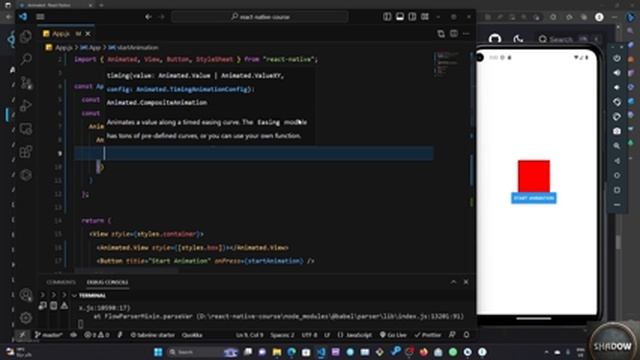Click emulator overview square button
This screenshot has width=640, height=360.
pos(617,190)
